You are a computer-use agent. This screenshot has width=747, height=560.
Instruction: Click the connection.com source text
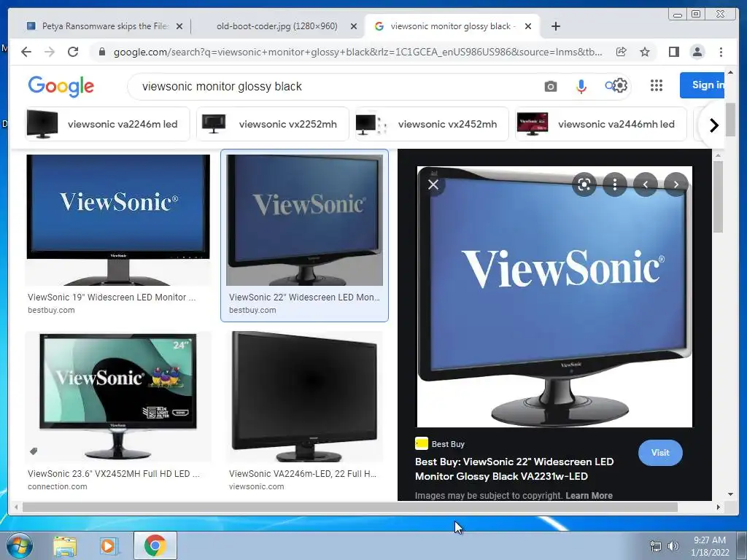tap(57, 486)
